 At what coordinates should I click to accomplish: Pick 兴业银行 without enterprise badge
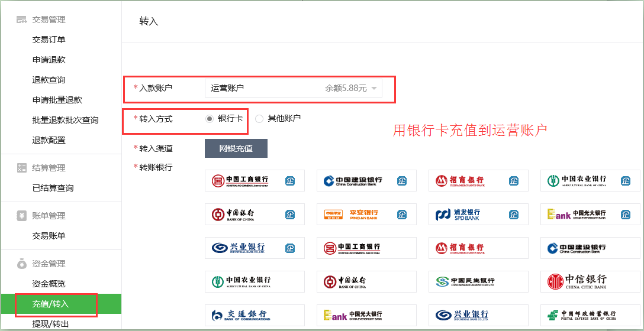coord(478,315)
